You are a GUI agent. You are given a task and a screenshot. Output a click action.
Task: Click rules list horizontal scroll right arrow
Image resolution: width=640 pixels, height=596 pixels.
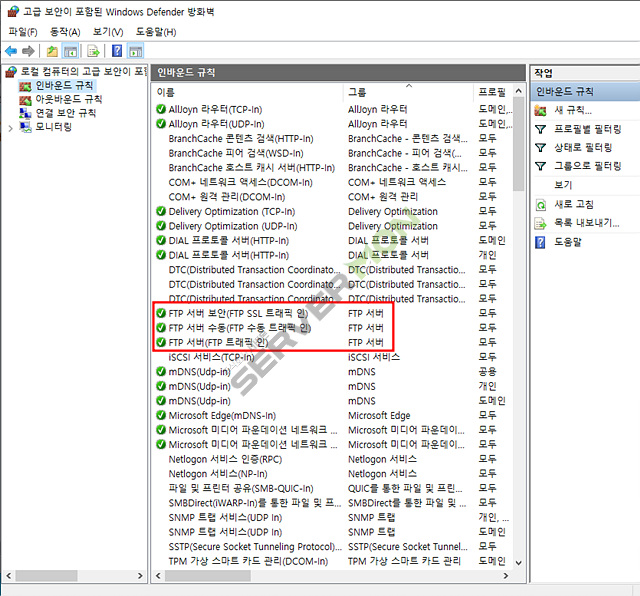506,576
